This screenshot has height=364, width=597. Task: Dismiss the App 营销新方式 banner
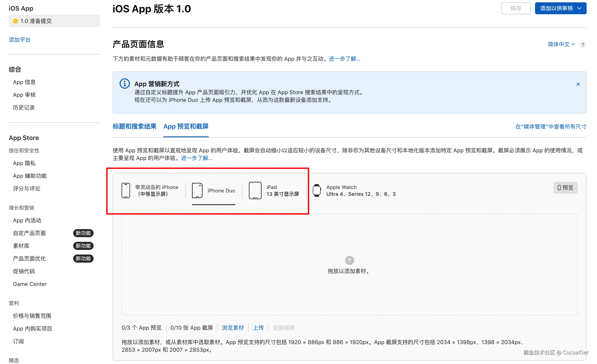(578, 84)
